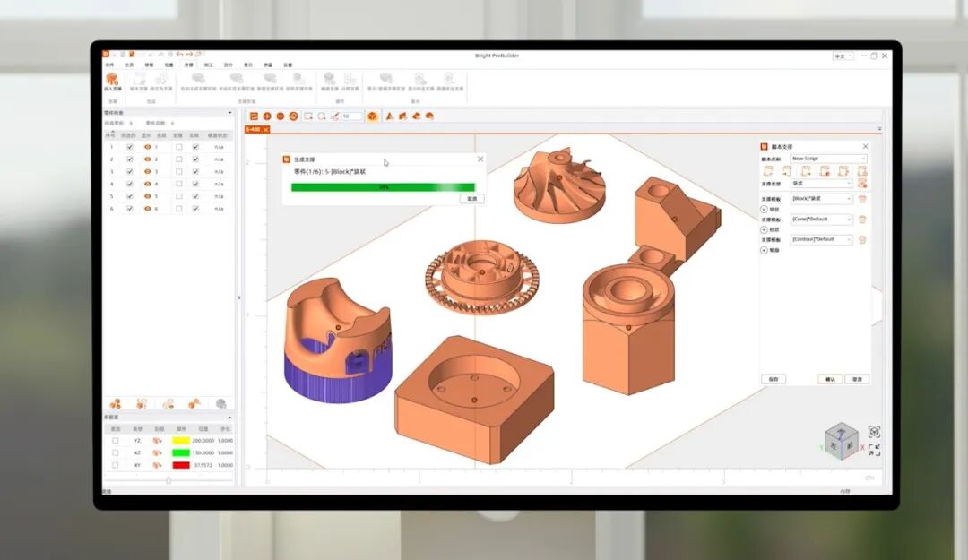The image size is (968, 560).
Task: Hide part 2 using its eye icon
Action: point(148,159)
